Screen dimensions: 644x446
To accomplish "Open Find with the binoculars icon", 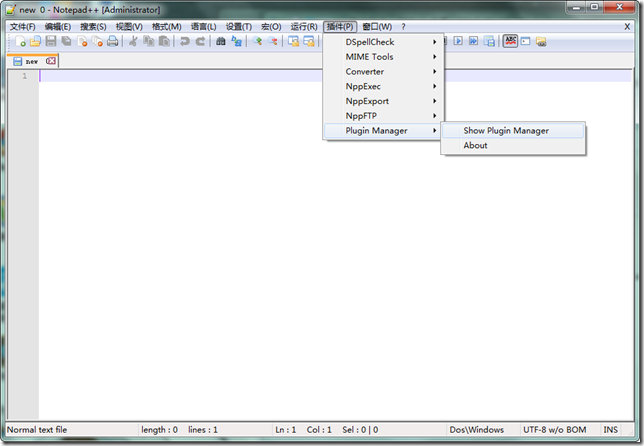I will [x=221, y=41].
